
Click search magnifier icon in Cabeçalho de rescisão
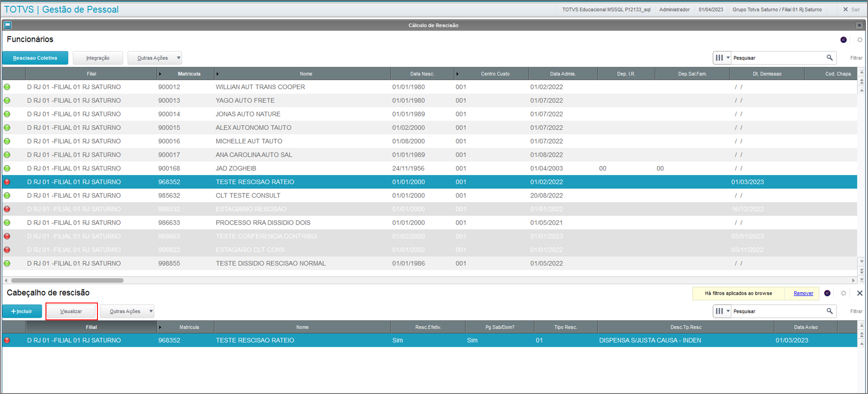829,311
